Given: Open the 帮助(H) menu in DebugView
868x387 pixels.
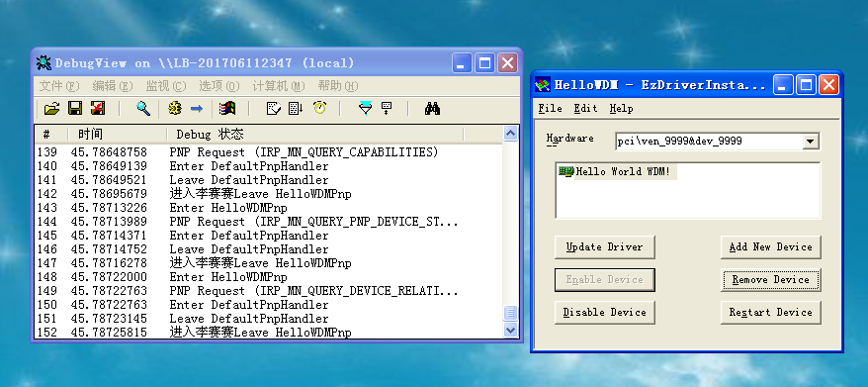Looking at the screenshot, I should pyautogui.click(x=338, y=86).
